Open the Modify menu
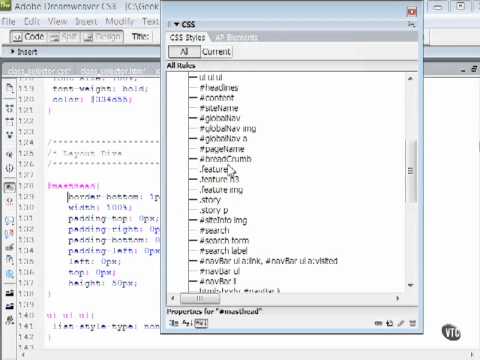 coord(119,22)
